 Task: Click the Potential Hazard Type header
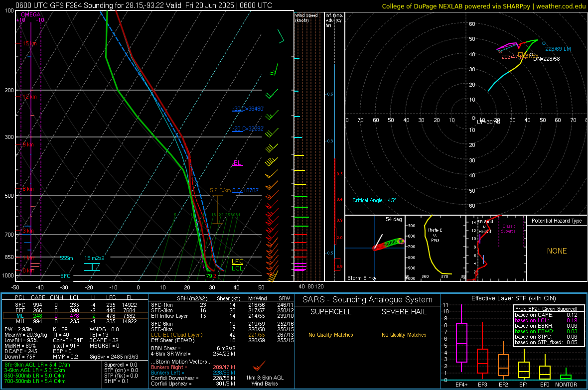click(557, 221)
